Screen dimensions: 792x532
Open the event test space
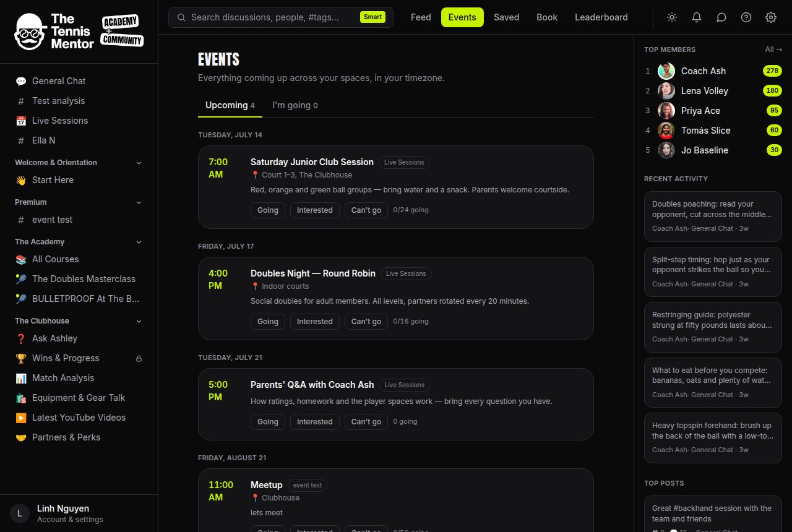pos(79,220)
